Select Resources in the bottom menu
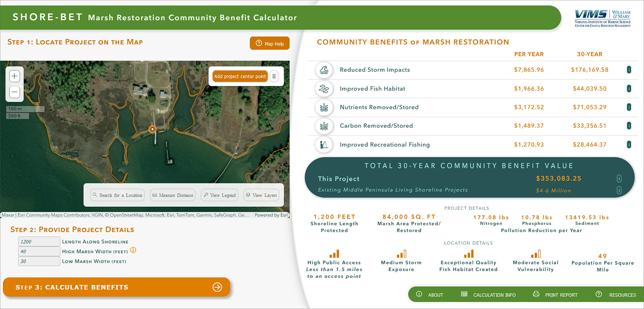 coord(623,294)
